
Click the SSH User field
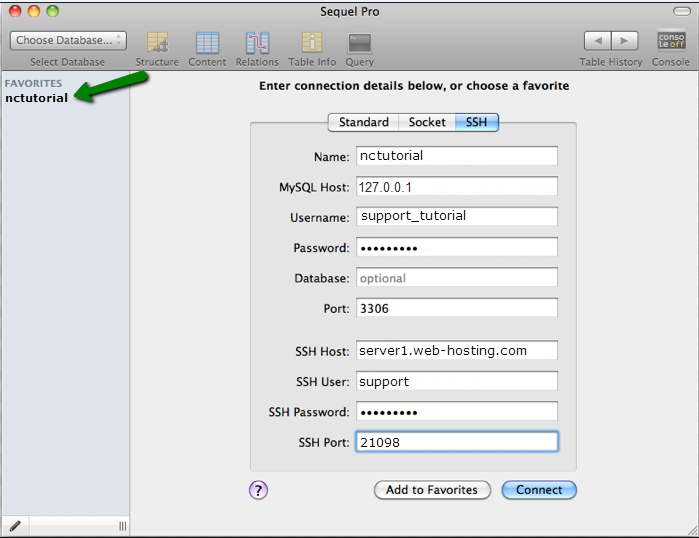[456, 381]
